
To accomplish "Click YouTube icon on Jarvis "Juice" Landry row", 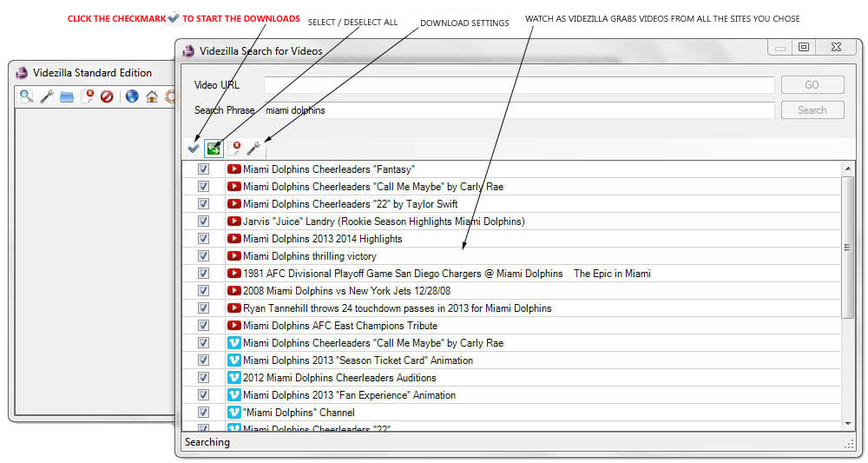I will pyautogui.click(x=234, y=221).
